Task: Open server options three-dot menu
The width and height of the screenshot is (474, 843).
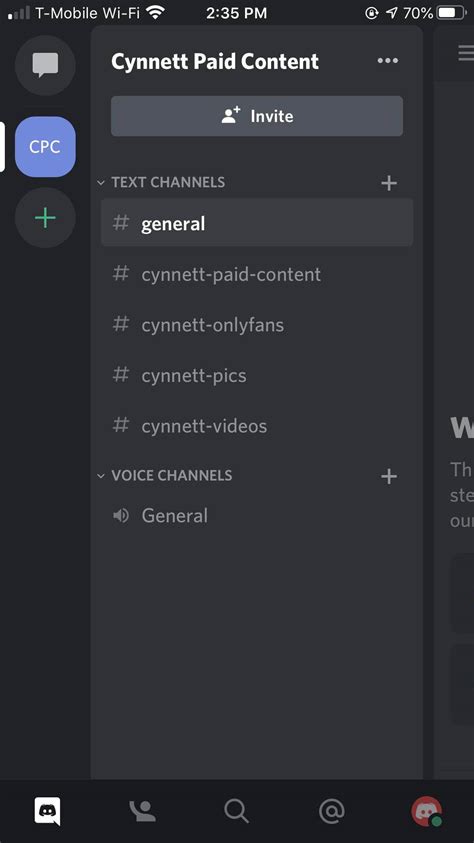Action: [x=387, y=61]
